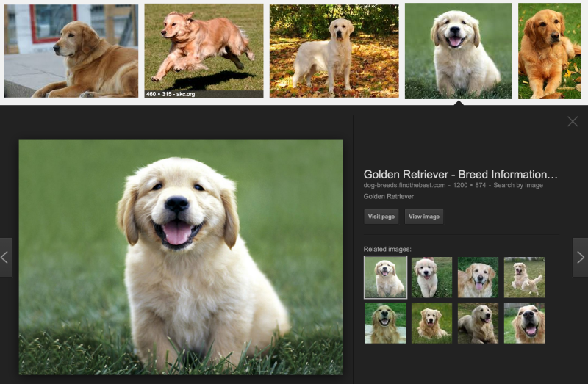Open the third related image of adult dog face
Viewport: 588px width, 384px height.
[478, 278]
